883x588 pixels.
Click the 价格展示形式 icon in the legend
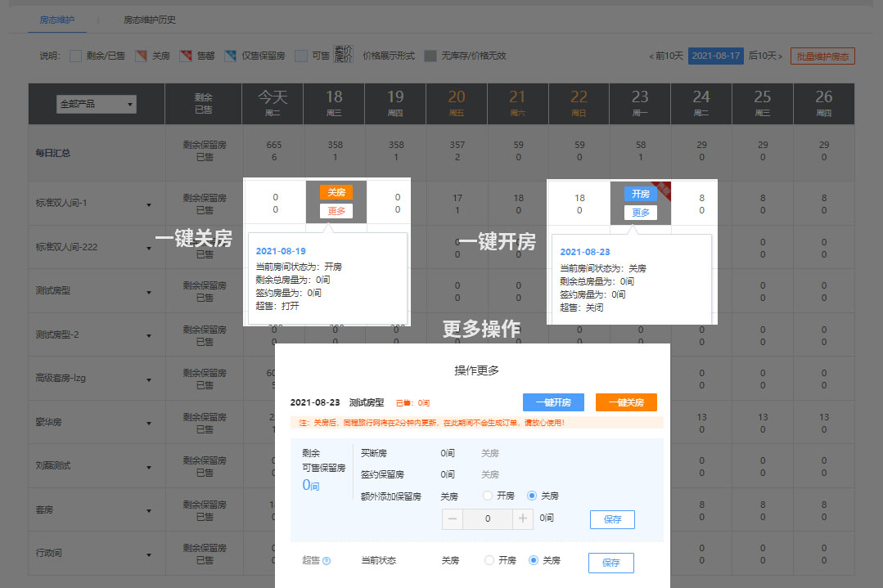(x=344, y=55)
